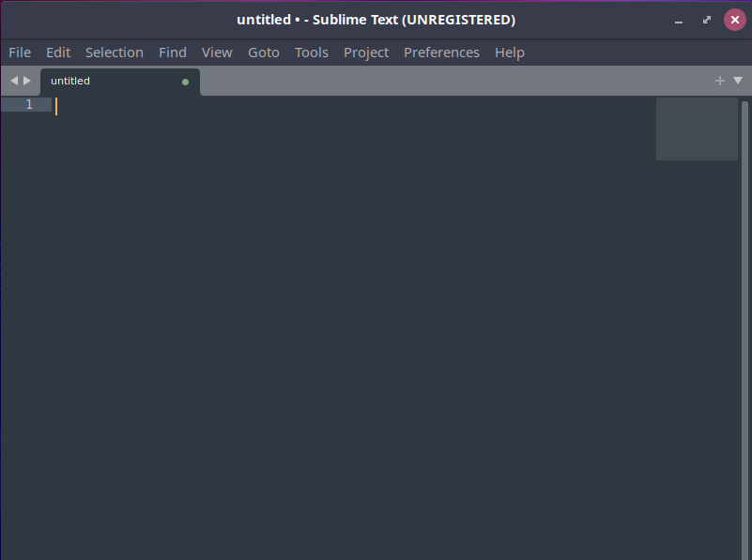This screenshot has width=752, height=560.
Task: Open the Help menu
Action: pos(510,53)
